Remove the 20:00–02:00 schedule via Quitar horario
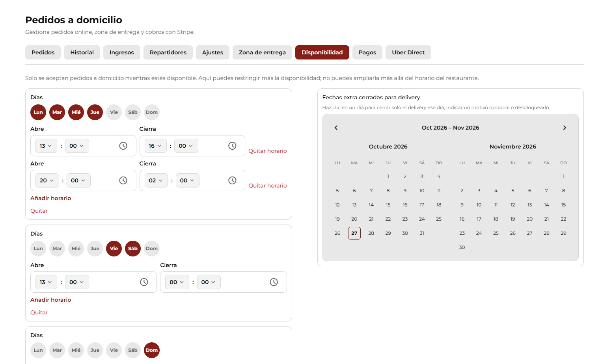Viewport: 613px width, 364px height. [268, 186]
